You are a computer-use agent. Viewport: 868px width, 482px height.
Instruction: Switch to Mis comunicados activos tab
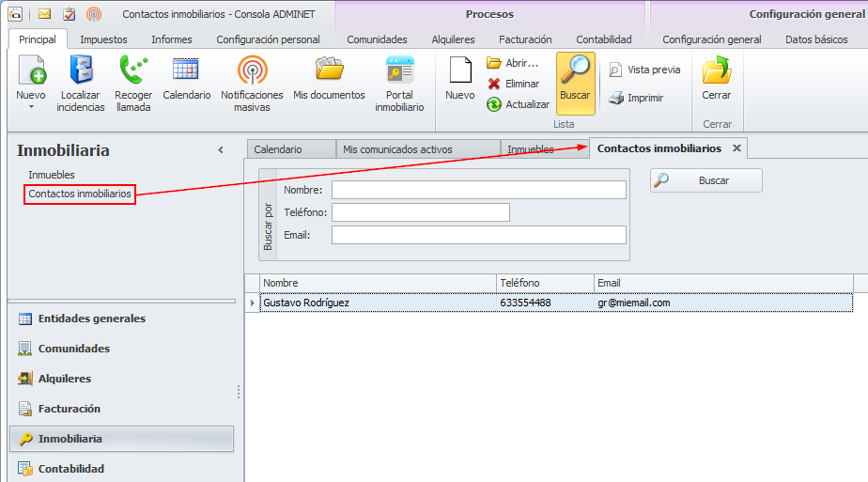(418, 149)
